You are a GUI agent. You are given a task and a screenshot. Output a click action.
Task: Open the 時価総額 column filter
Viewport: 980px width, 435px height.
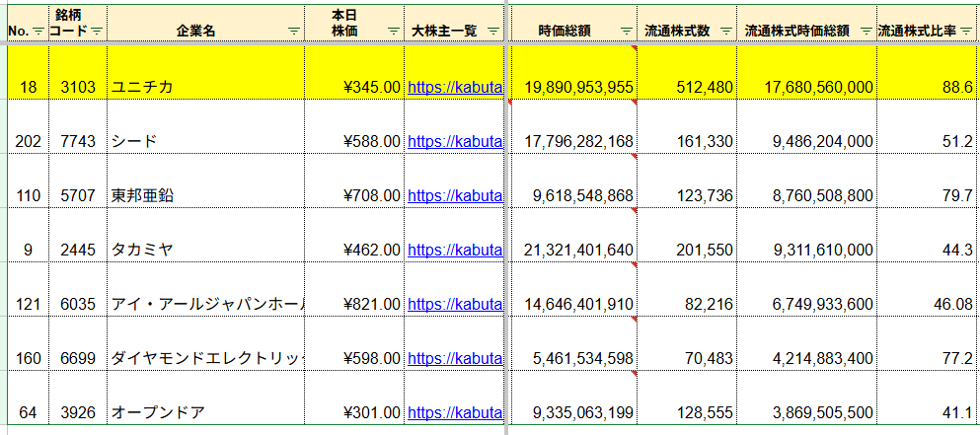(627, 31)
